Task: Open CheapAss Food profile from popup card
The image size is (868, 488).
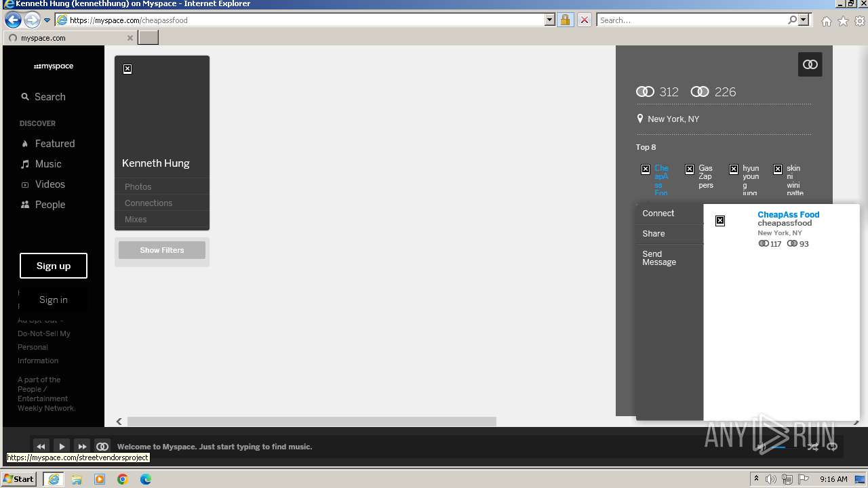Action: pos(789,214)
